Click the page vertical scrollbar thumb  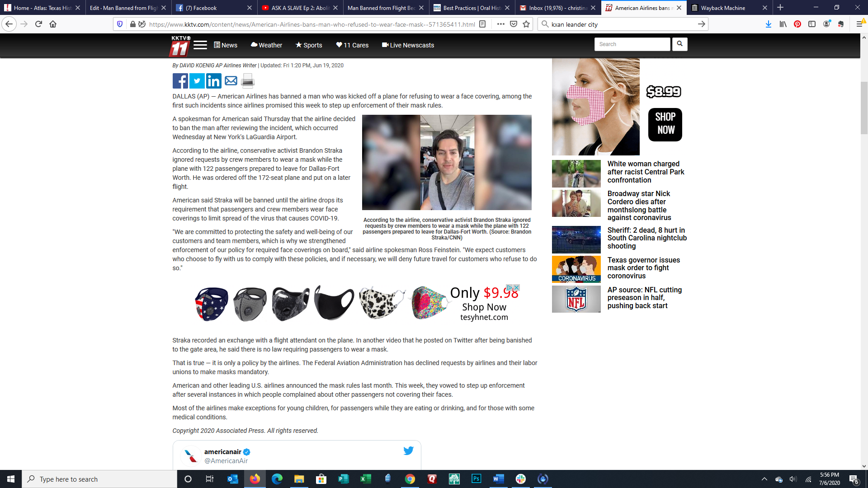[x=864, y=108]
